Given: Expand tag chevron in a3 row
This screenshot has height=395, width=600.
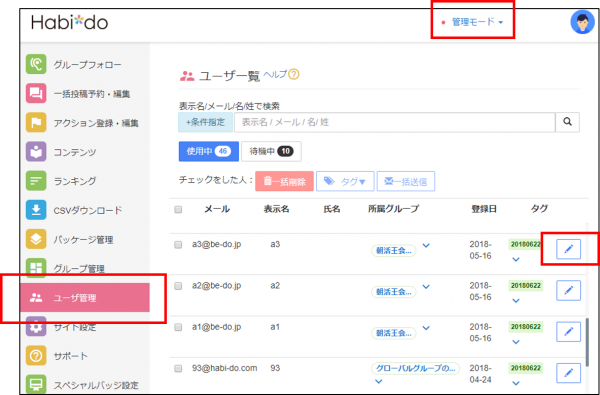Looking at the screenshot, I should pos(516,260).
